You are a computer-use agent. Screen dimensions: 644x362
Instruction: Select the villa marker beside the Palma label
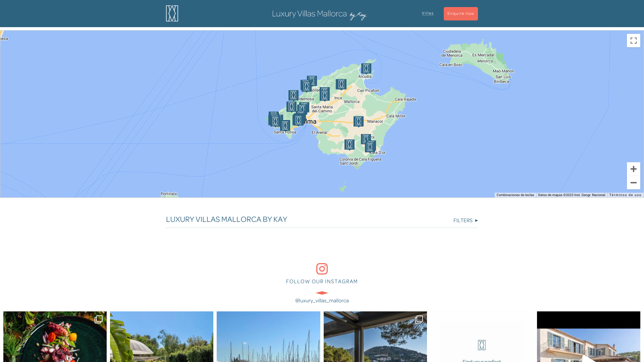pos(298,120)
